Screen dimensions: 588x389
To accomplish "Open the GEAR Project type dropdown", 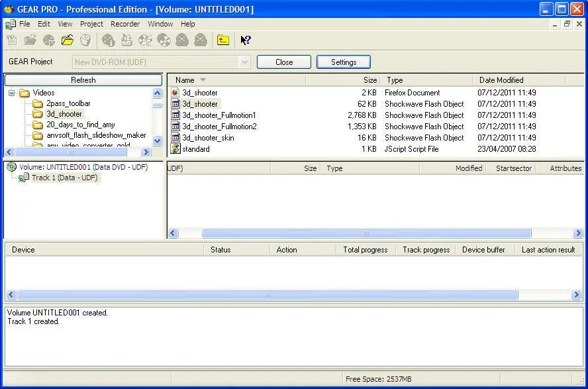I will coord(244,62).
